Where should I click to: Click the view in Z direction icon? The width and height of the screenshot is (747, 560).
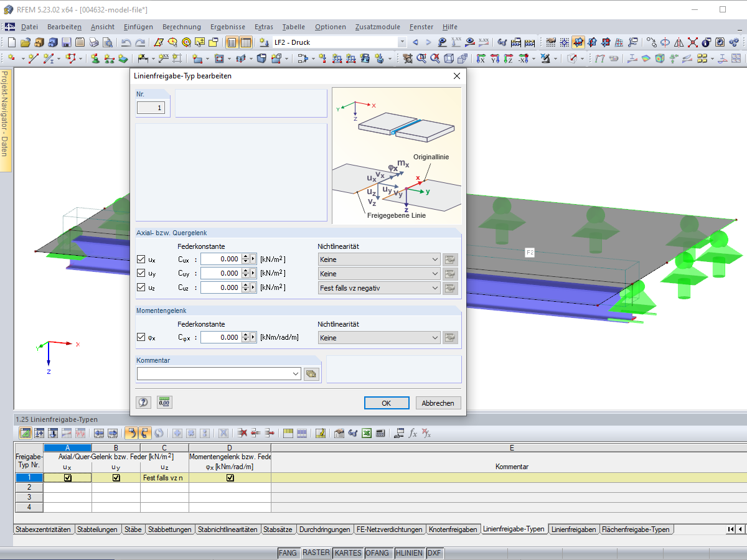(509, 58)
